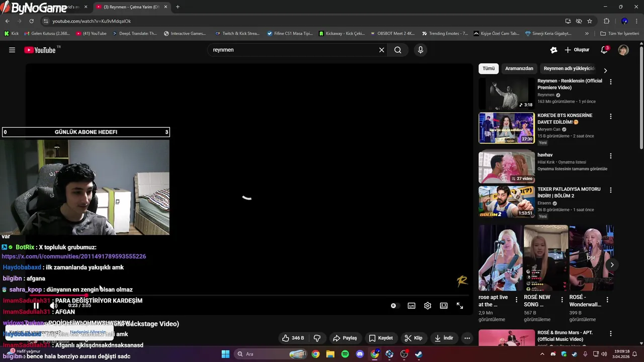
Task: Open Gelen Kutusu bookmark
Action: [x=47, y=34]
